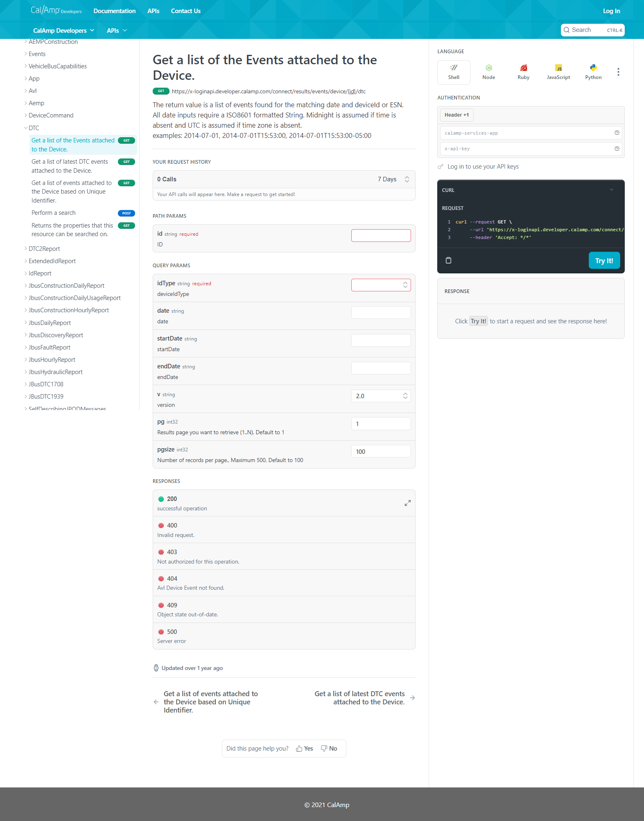Go to previous page via left arrow
This screenshot has height=821, width=644.
[x=156, y=701]
